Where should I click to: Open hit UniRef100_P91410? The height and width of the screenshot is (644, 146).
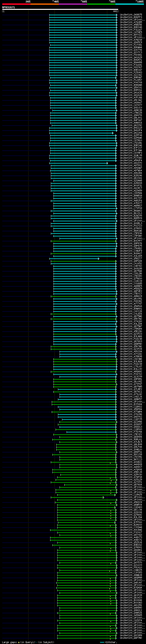pos(131,567)
